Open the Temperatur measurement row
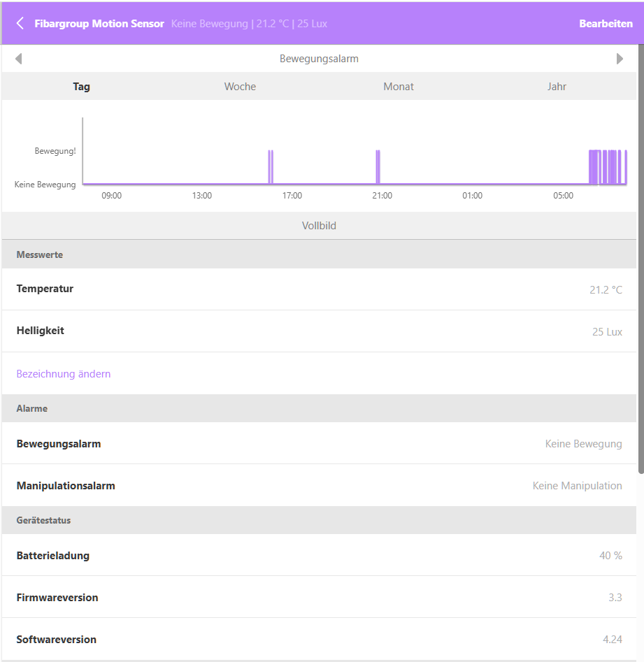Image resolution: width=644 pixels, height=662 pixels. (x=319, y=289)
